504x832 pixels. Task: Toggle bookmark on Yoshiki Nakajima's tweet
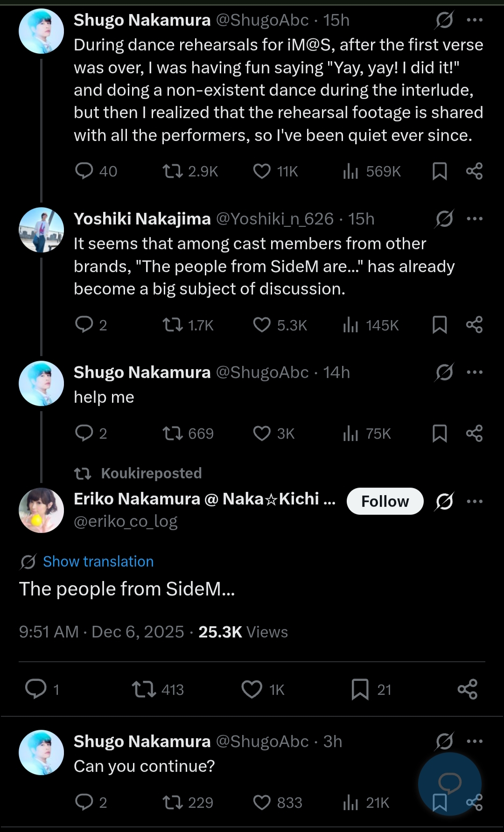(x=440, y=325)
